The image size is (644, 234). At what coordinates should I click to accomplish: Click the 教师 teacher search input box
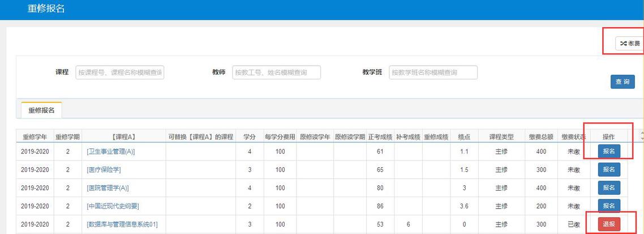click(276, 73)
